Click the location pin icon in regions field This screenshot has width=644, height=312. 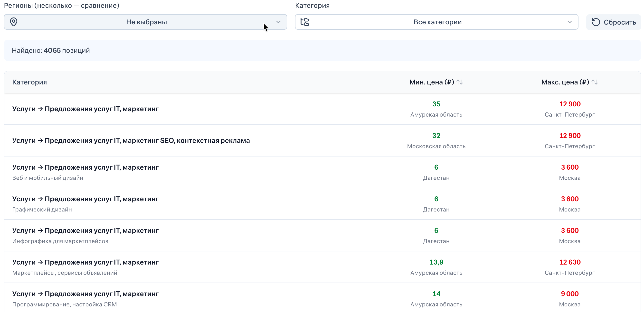pyautogui.click(x=13, y=22)
